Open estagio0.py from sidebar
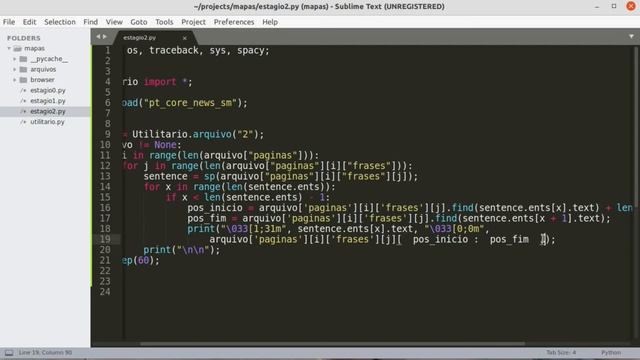The height and width of the screenshot is (360, 640). [48, 90]
